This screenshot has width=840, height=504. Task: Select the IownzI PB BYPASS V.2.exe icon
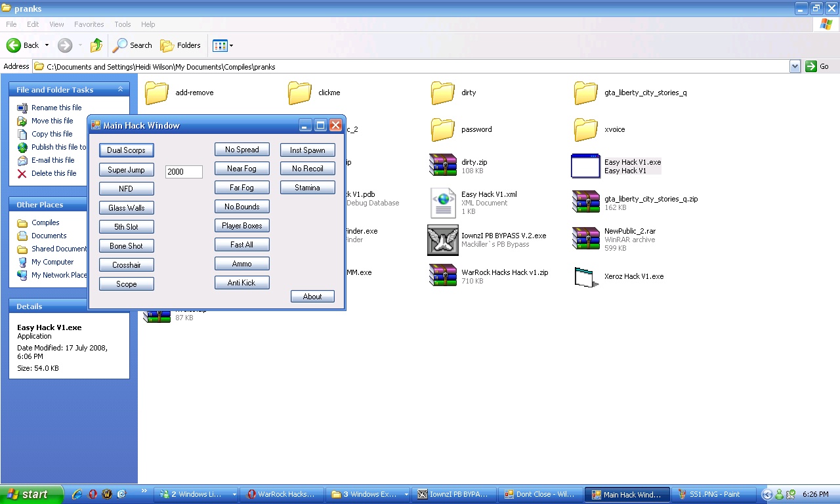coord(443,240)
